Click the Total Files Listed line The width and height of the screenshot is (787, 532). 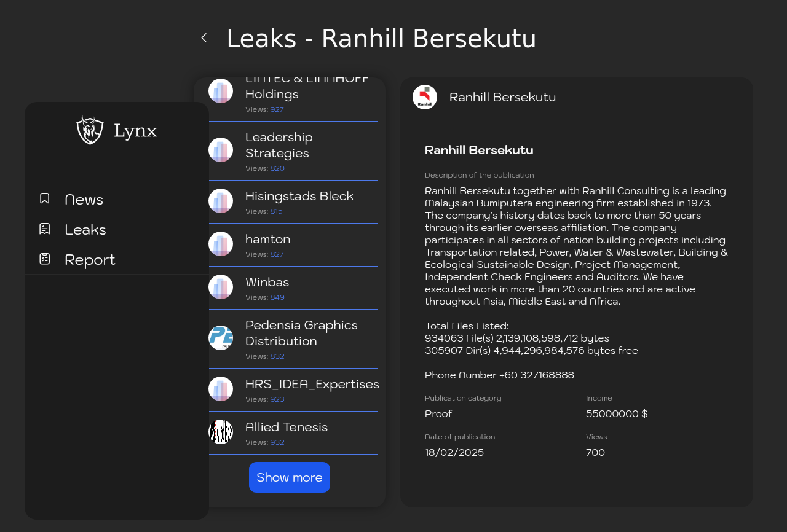467,326
